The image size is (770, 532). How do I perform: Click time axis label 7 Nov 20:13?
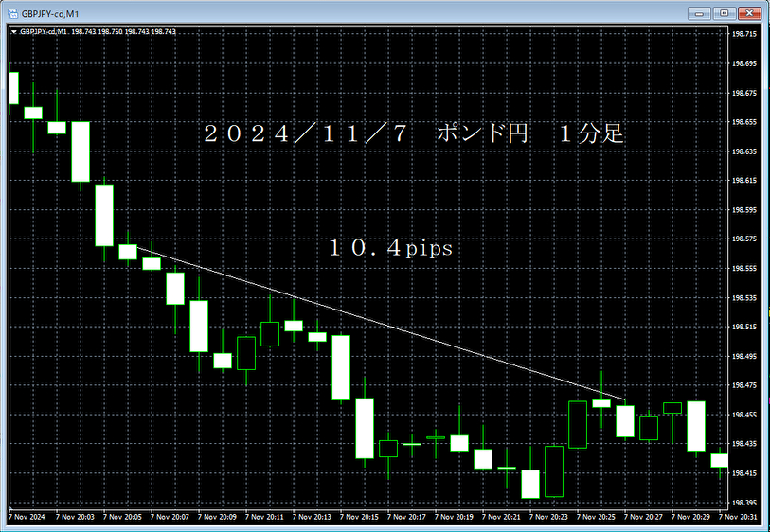(x=312, y=517)
